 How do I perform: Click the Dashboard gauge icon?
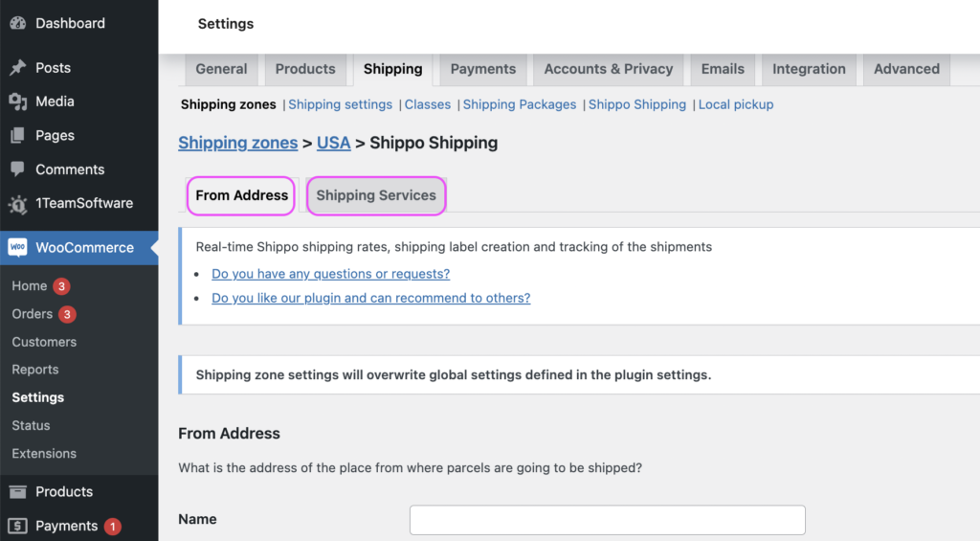tap(17, 23)
